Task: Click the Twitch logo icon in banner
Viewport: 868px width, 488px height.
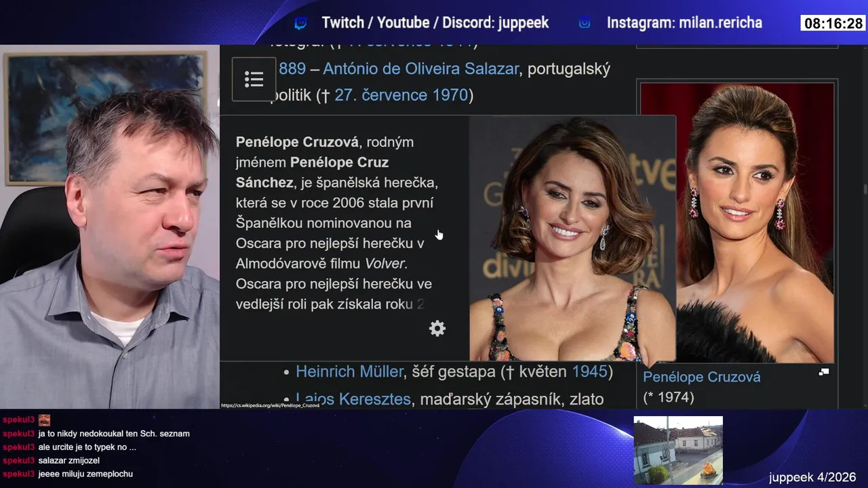Action: [x=300, y=23]
